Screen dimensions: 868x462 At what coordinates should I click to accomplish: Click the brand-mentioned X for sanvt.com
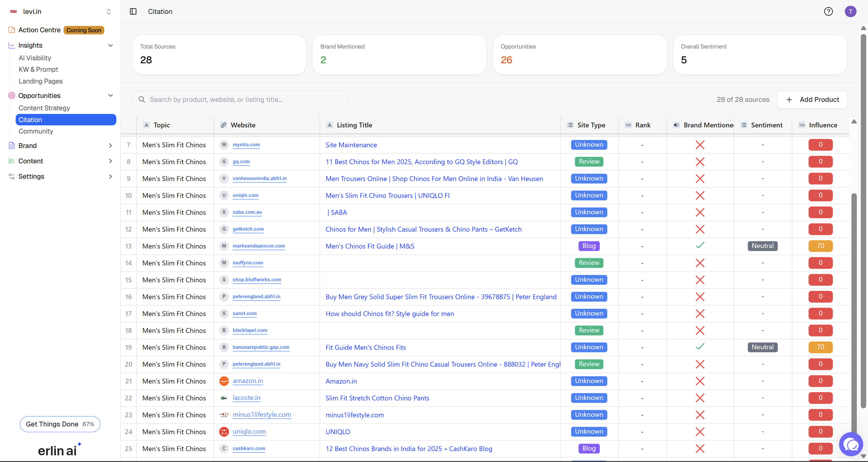[x=700, y=314]
